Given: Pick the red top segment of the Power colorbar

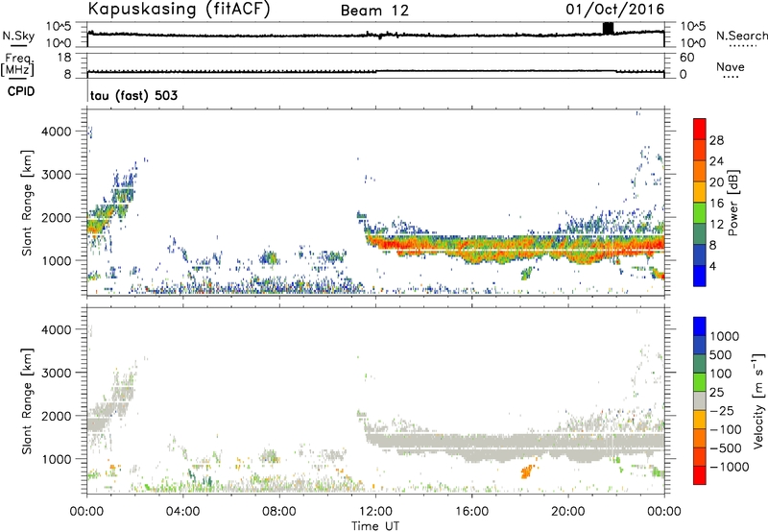Looking at the screenshot, I should pos(700,130).
